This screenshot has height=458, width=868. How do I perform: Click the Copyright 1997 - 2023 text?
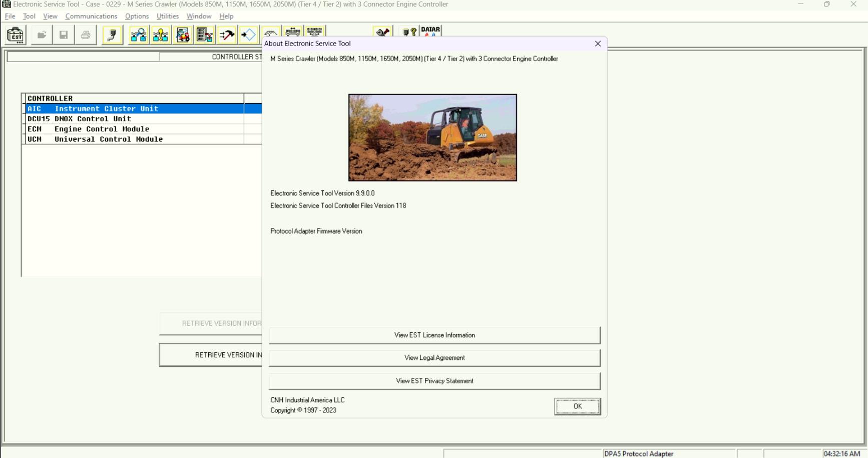coord(303,410)
